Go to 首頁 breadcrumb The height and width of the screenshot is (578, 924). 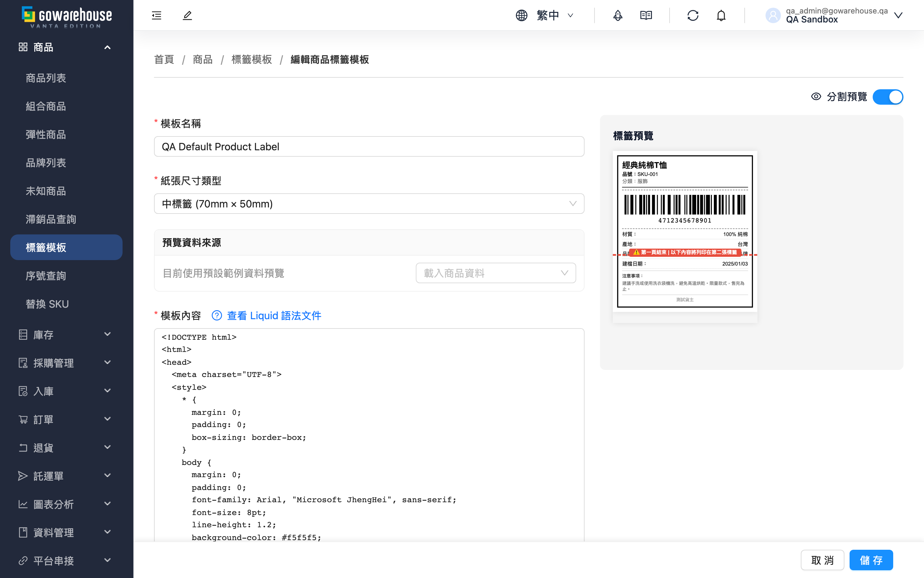click(164, 60)
